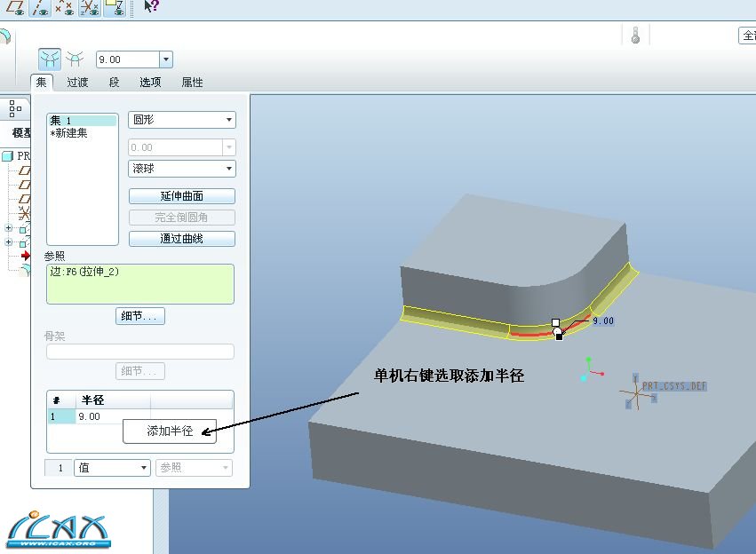The image size is (756, 554).
Task: Click 细节... button below the 参照 collector
Action: 140,316
